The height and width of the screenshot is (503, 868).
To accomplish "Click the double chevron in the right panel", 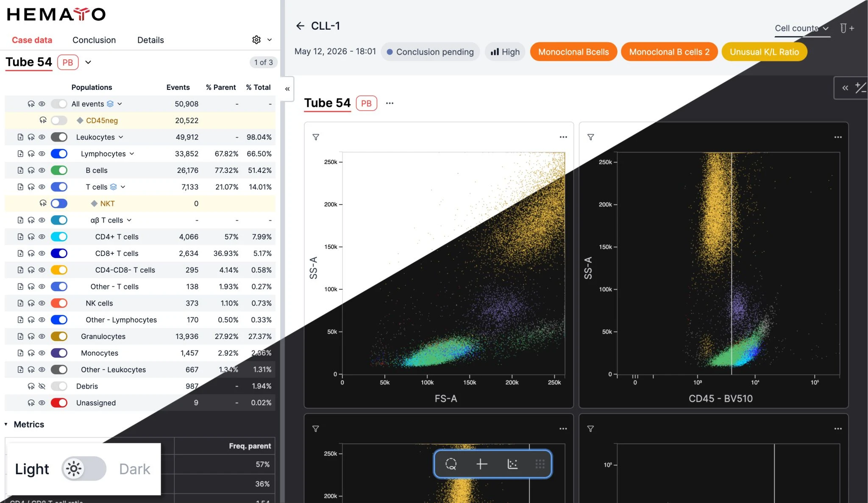I will 845,88.
